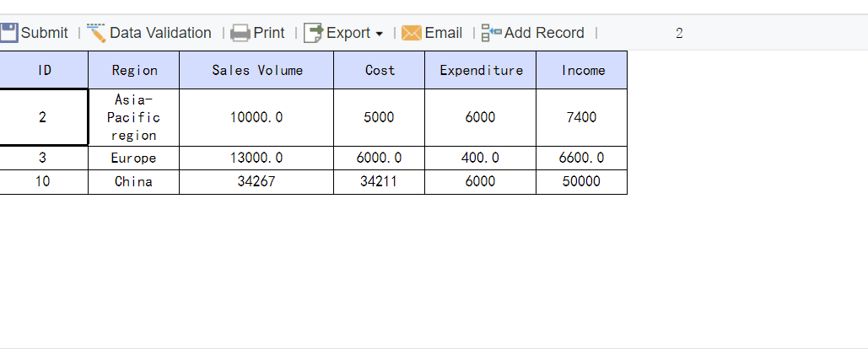
Task: Select Cost cell with value 34211
Action: [379, 181]
